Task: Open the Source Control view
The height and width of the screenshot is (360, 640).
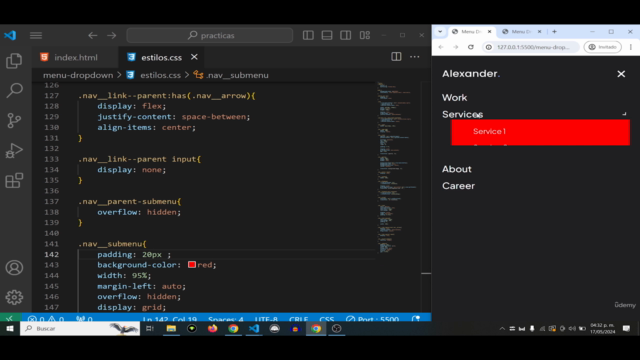Action: [14, 120]
